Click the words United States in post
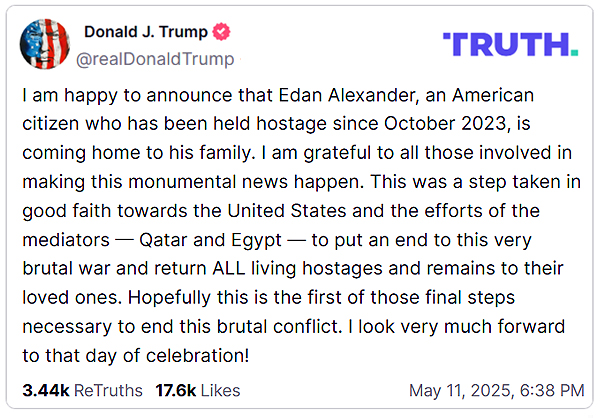The height and width of the screenshot is (418, 600). coord(287,211)
